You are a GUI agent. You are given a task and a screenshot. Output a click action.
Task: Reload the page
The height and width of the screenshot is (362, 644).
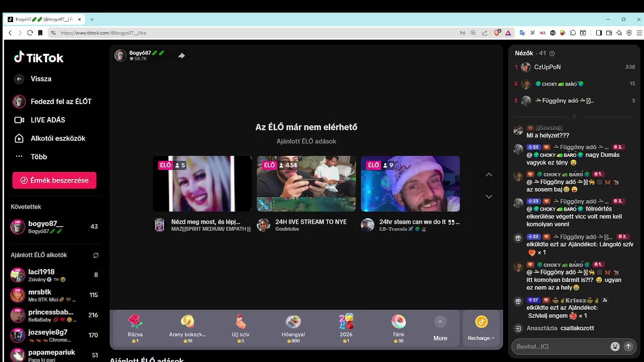pos(30,33)
